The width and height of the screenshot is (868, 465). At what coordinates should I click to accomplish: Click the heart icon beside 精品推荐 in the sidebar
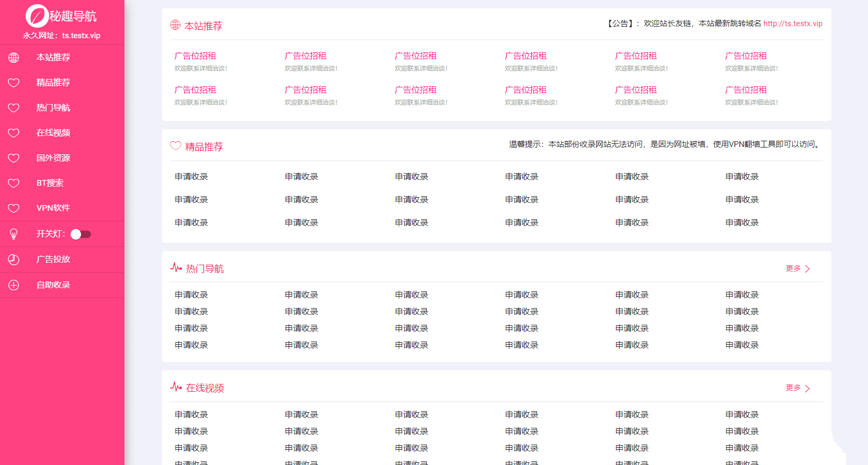tap(14, 83)
